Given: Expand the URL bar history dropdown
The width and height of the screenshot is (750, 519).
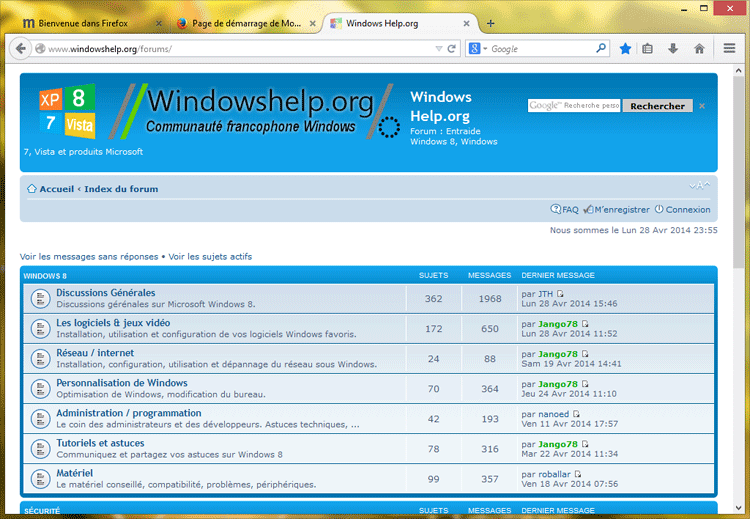Looking at the screenshot, I should (x=438, y=48).
